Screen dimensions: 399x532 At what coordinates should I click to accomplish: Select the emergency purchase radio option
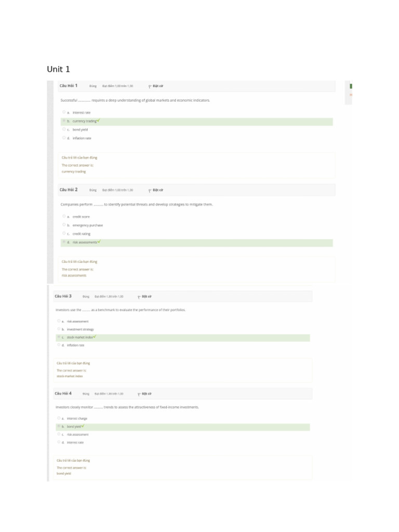click(x=64, y=225)
